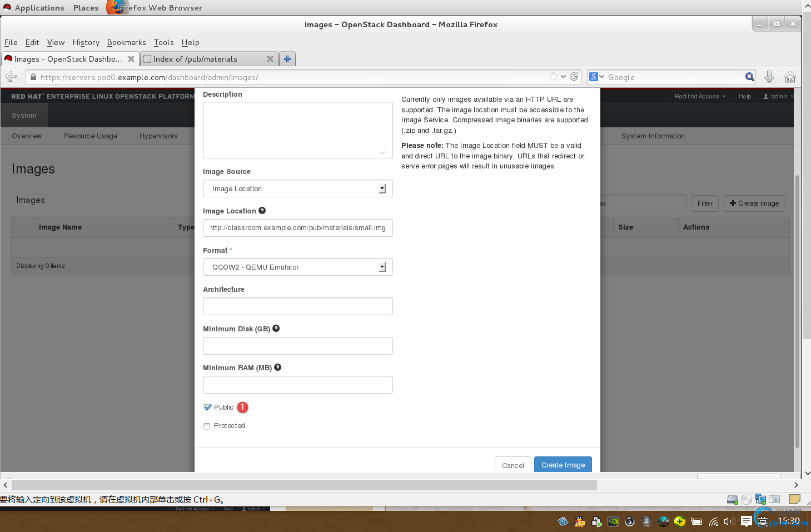811x532 pixels.
Task: Click the + Create Image table button
Action: click(x=754, y=203)
